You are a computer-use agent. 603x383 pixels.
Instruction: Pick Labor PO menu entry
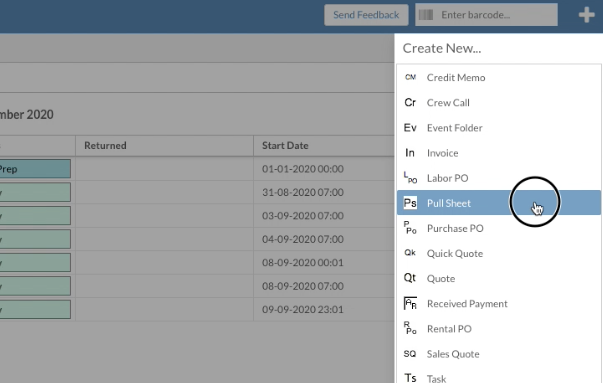499,178
